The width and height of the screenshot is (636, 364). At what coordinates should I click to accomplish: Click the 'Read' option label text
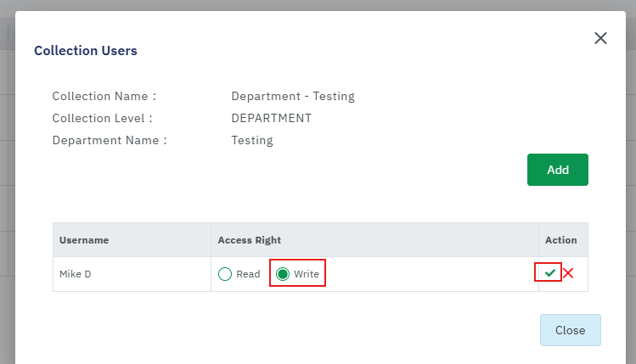248,274
